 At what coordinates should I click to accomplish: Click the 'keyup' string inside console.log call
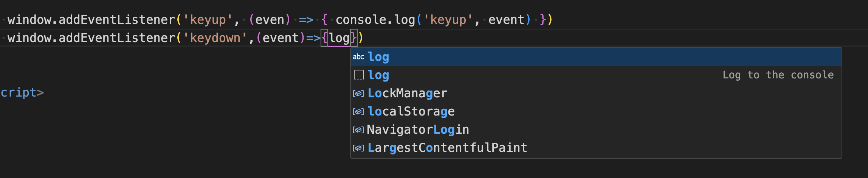(448, 20)
